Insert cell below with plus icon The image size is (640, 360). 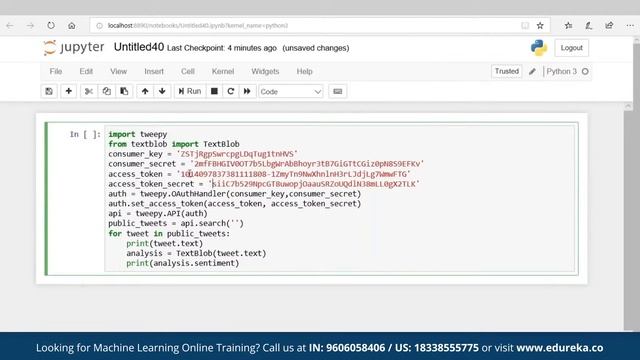[69, 91]
